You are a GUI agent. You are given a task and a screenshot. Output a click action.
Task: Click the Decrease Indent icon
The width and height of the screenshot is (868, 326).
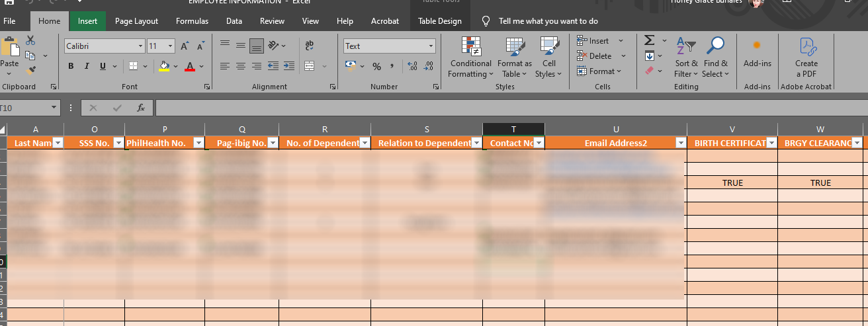[273, 66]
